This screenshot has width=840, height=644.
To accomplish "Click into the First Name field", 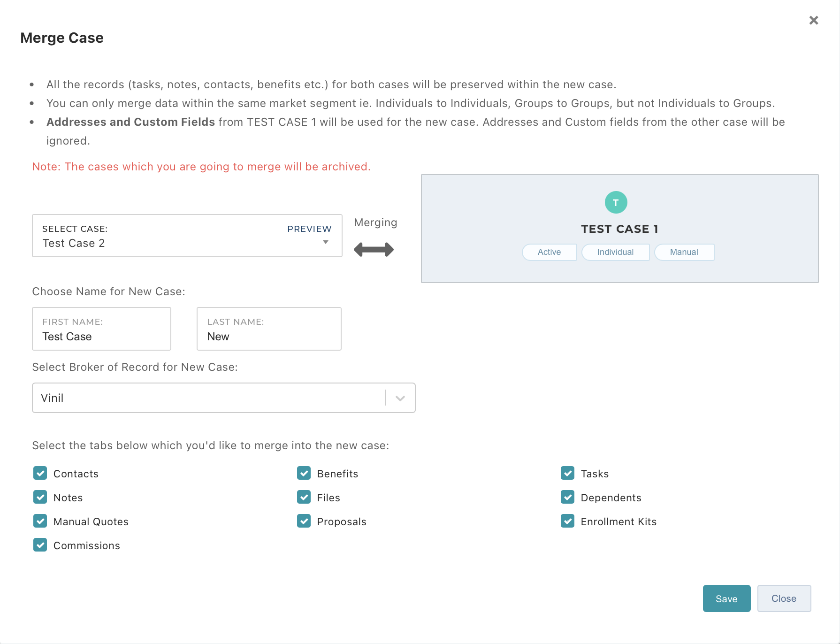I will [x=101, y=336].
